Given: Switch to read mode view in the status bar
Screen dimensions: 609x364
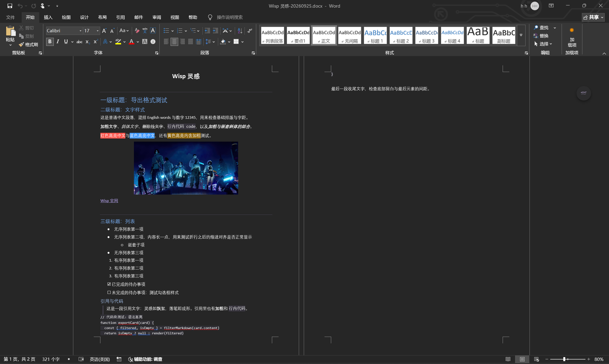Looking at the screenshot, I should tap(508, 359).
